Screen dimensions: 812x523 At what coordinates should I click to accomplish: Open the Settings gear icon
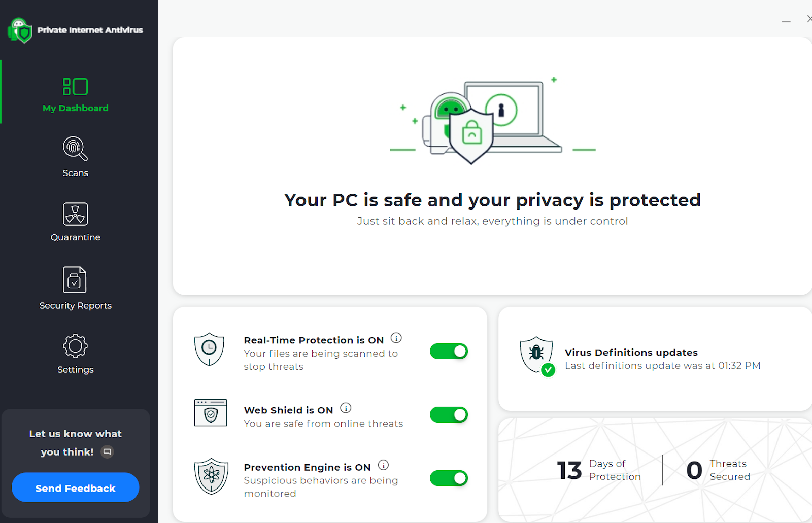click(75, 346)
